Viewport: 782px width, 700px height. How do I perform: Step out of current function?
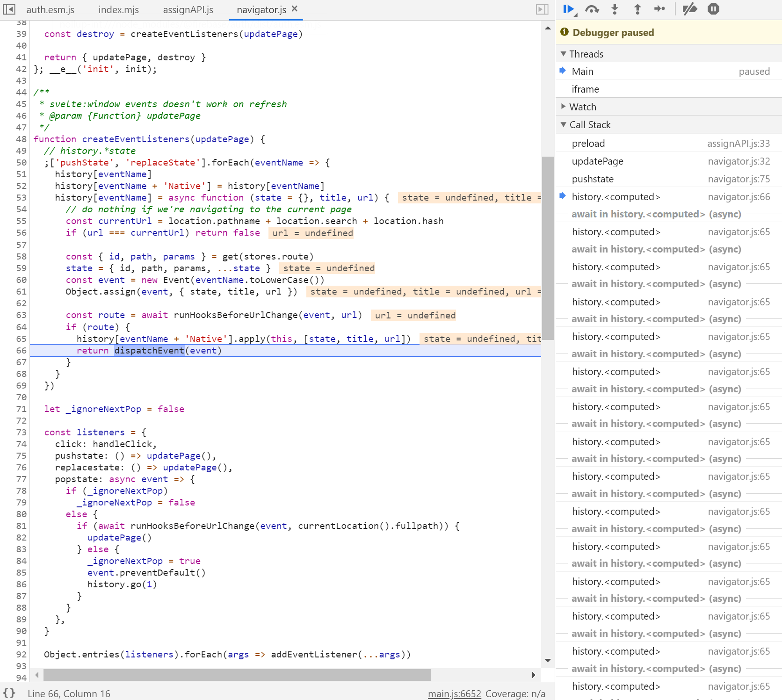(637, 9)
